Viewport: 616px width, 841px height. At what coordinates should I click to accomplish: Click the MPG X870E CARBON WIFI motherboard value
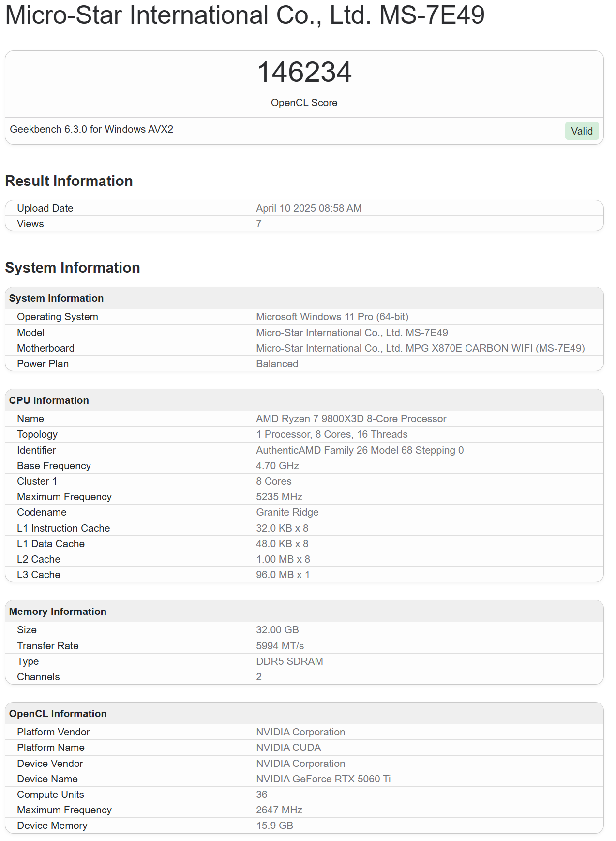420,348
